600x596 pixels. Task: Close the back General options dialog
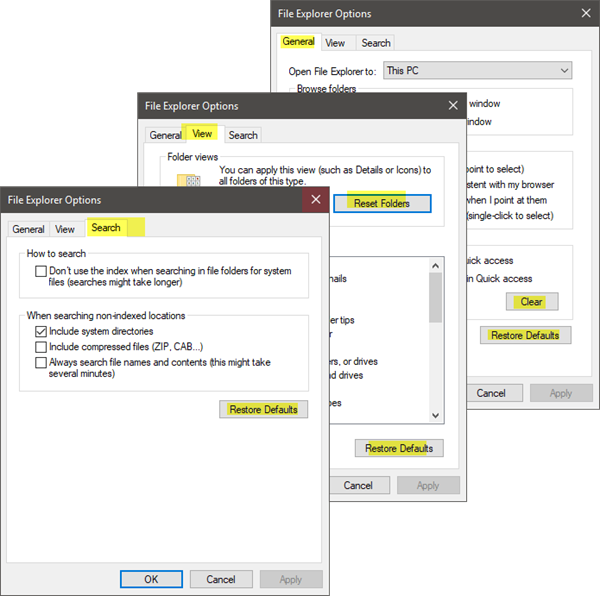(x=586, y=13)
